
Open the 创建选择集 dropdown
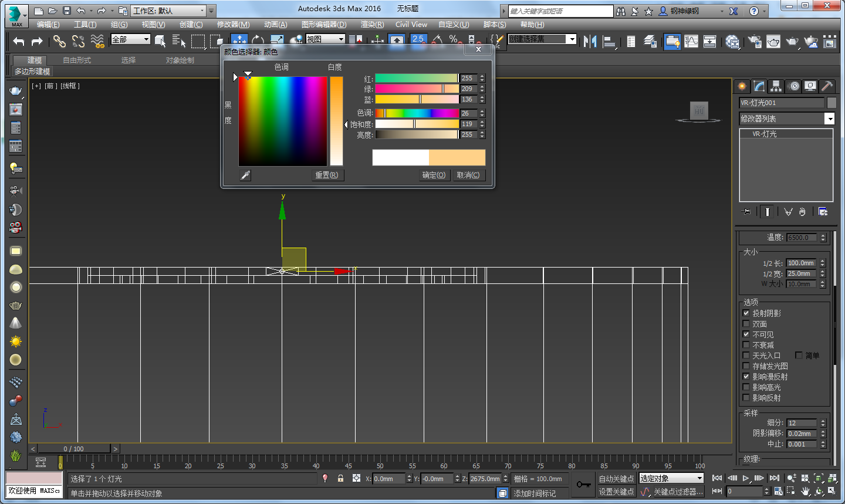pyautogui.click(x=542, y=39)
